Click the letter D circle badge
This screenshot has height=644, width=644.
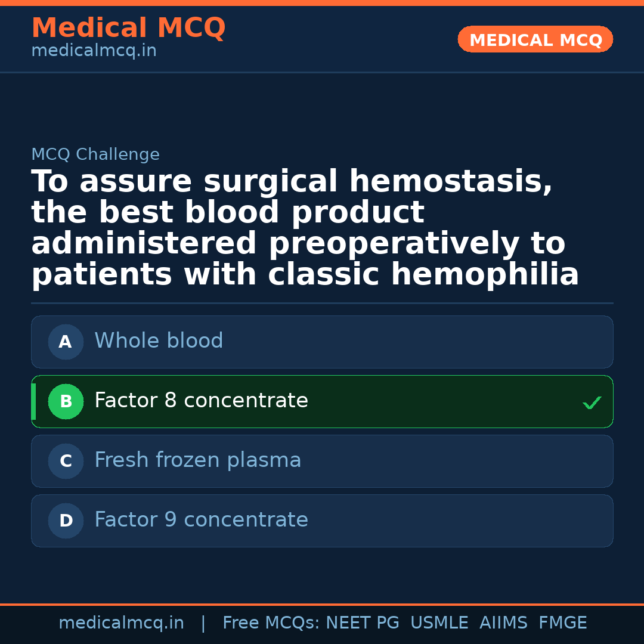coord(66,521)
